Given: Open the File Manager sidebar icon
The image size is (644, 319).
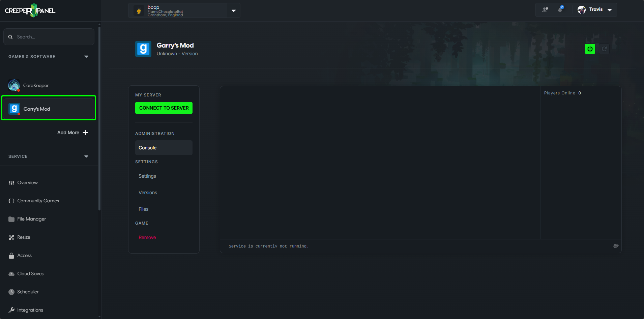Looking at the screenshot, I should (x=11, y=219).
